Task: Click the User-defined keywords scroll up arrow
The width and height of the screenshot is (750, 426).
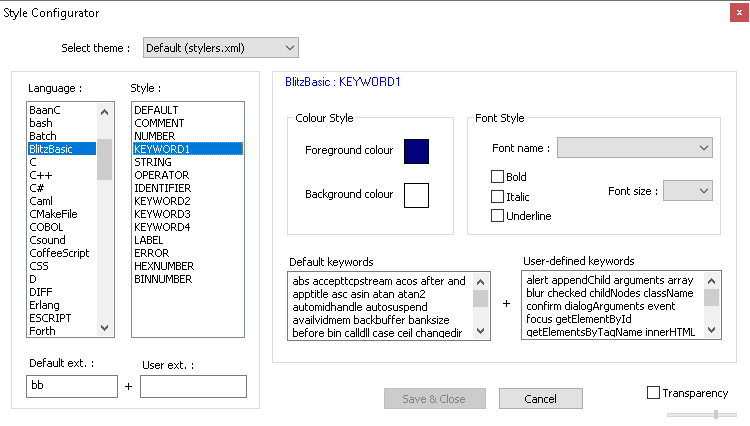Action: [x=711, y=281]
